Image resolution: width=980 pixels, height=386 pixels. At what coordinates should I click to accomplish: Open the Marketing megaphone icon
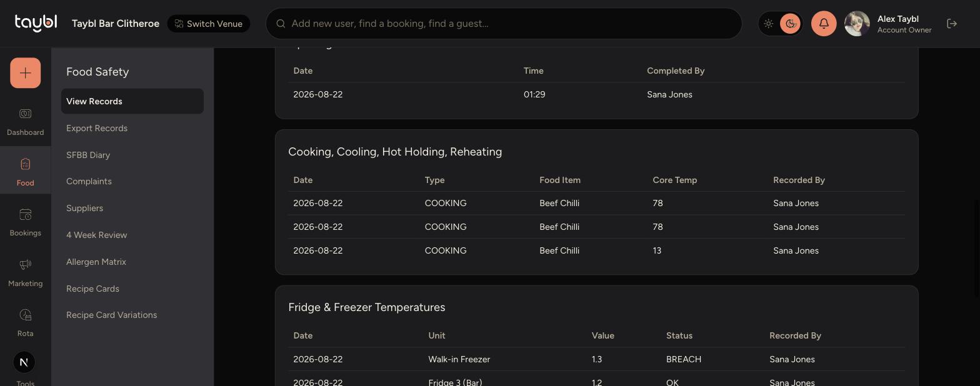(x=25, y=265)
